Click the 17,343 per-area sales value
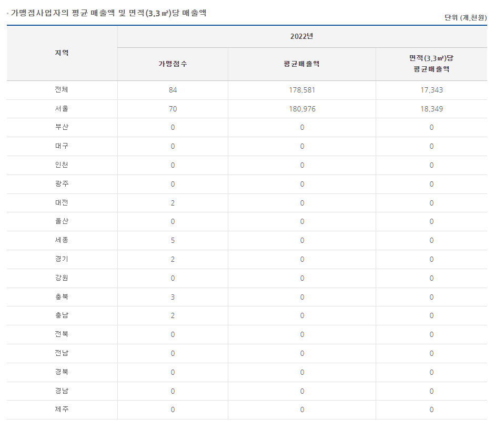 [x=431, y=90]
